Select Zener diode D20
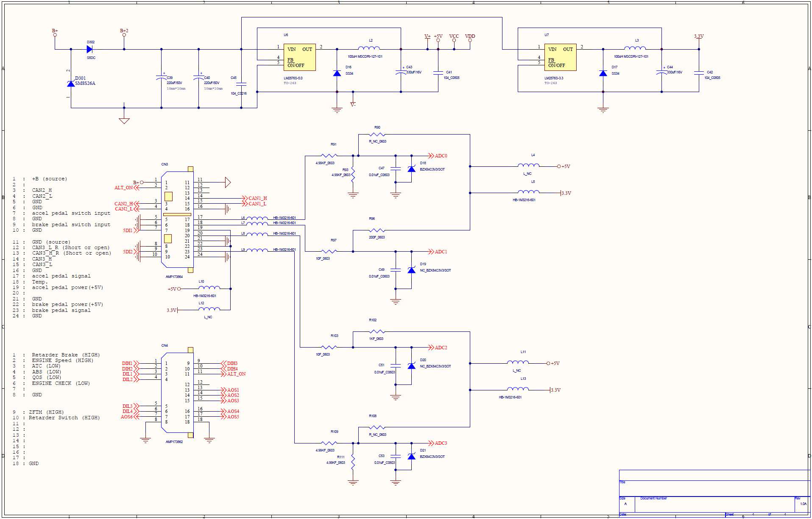Viewport: 812px width, 519px height. [411, 366]
